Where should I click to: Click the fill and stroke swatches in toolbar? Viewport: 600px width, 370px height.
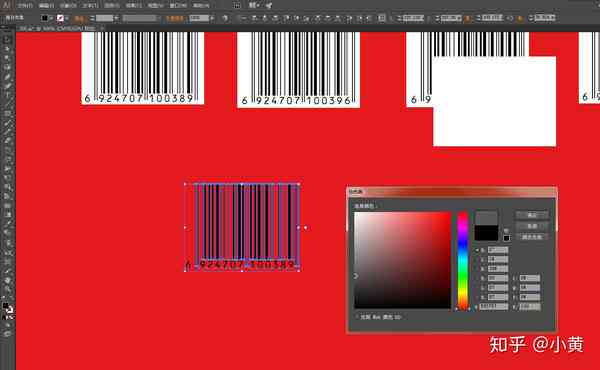click(8, 308)
